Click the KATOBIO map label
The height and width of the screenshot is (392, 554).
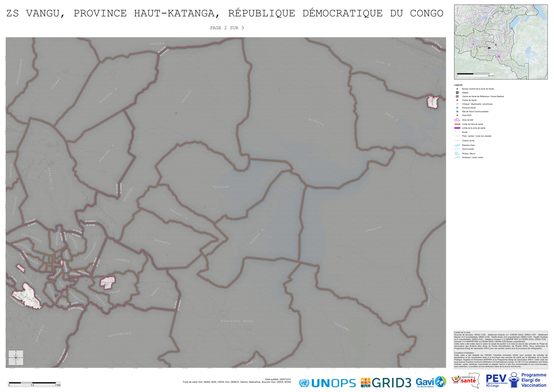click(x=316, y=122)
